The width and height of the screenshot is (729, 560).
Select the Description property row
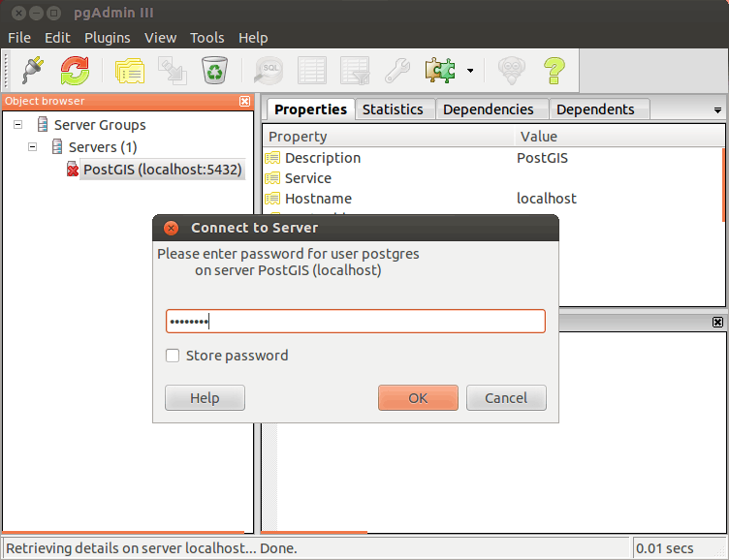[492, 158]
